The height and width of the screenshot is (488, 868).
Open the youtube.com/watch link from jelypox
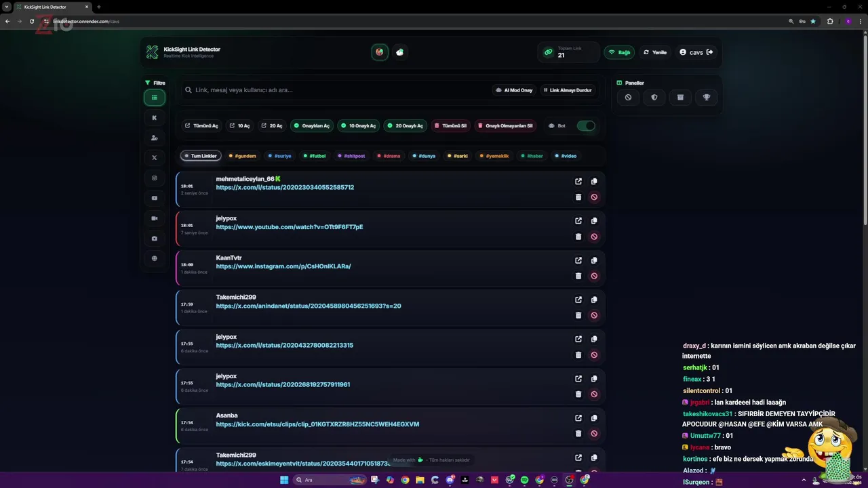coord(290,227)
